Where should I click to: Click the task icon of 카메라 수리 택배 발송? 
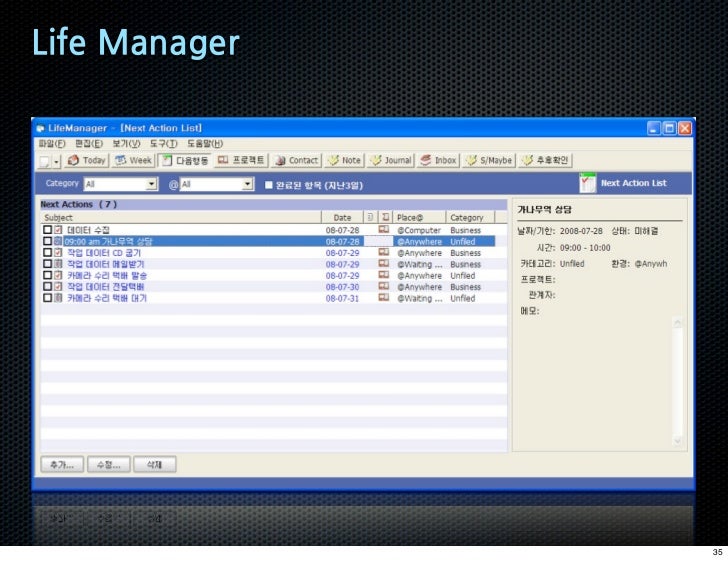coord(58,275)
